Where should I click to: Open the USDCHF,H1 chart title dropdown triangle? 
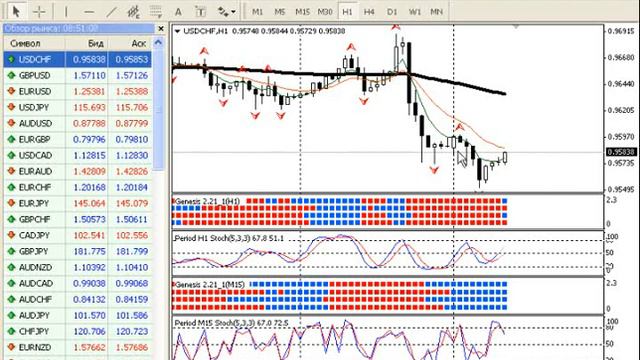(x=178, y=31)
